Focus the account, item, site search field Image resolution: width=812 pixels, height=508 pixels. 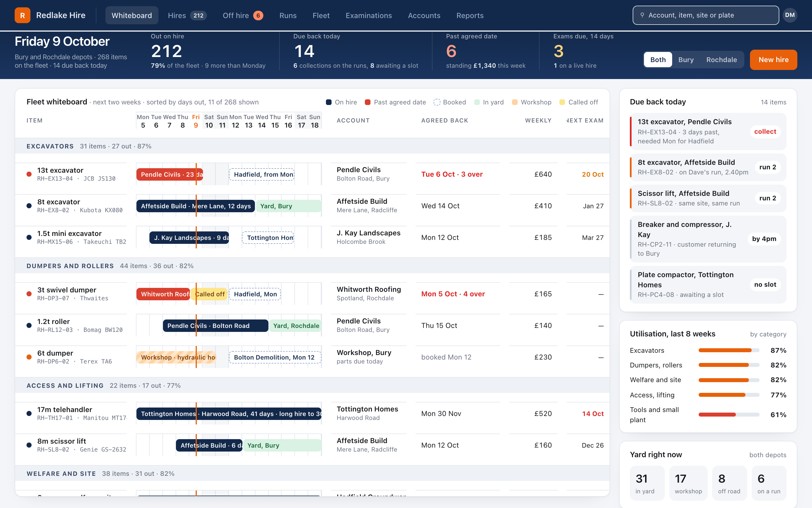pos(706,15)
